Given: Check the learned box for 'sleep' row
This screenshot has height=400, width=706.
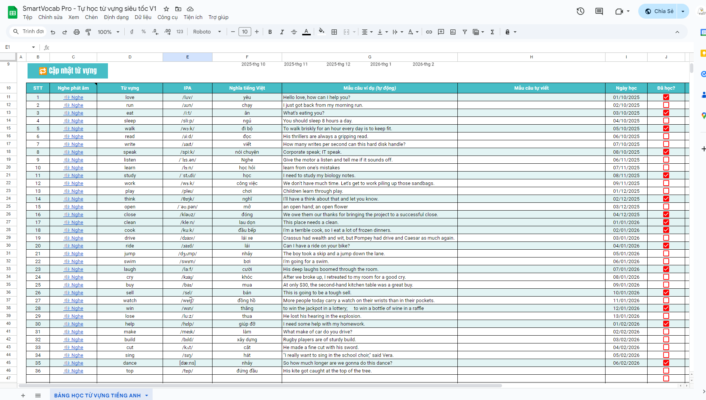Looking at the screenshot, I should (666, 120).
